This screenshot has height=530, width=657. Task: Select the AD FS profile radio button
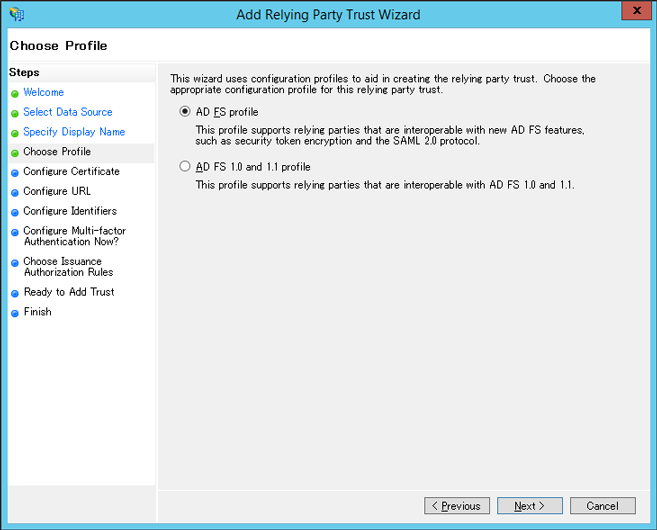[x=185, y=111]
